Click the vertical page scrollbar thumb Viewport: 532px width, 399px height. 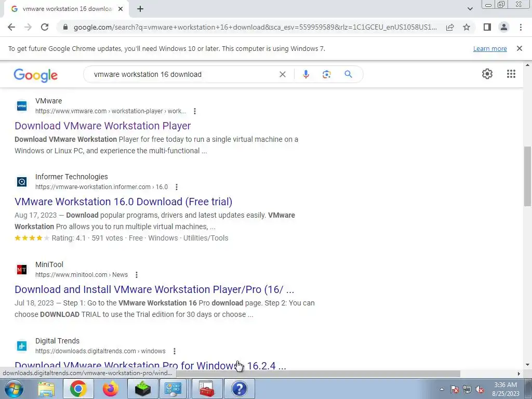(x=527, y=176)
